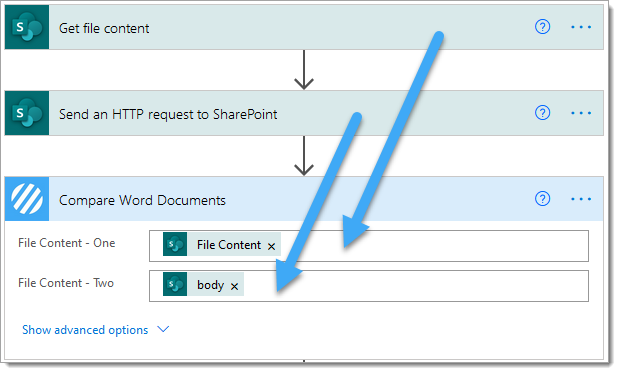Open help for Compare Word Documents
This screenshot has height=373, width=619.
point(542,199)
